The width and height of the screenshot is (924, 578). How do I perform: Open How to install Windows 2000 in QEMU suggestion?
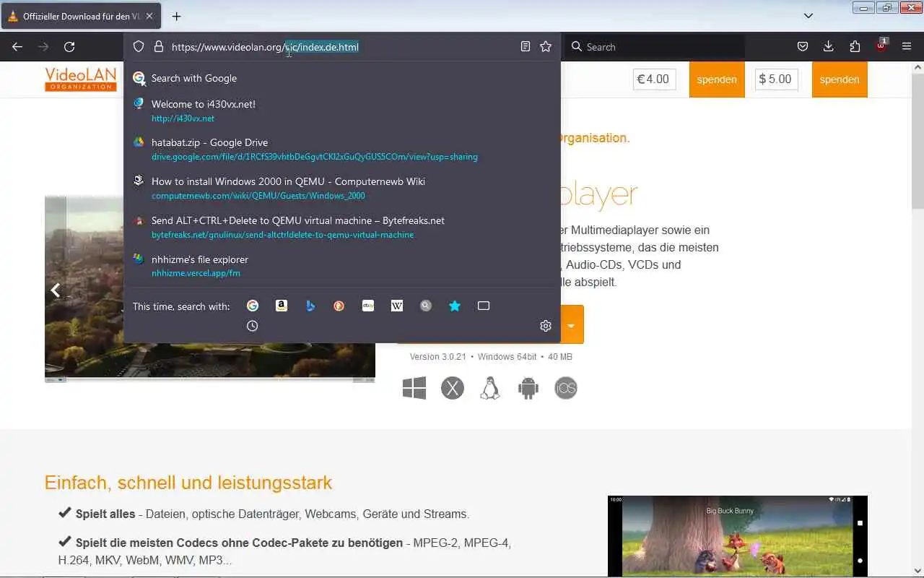342,188
